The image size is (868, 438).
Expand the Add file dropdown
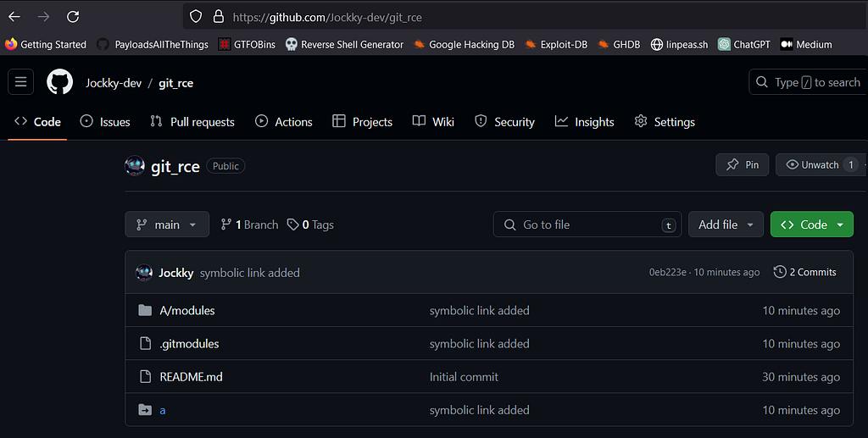[726, 225]
